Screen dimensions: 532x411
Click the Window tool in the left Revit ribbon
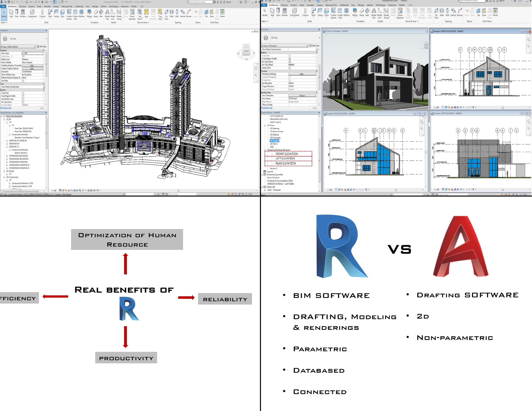coord(23,13)
